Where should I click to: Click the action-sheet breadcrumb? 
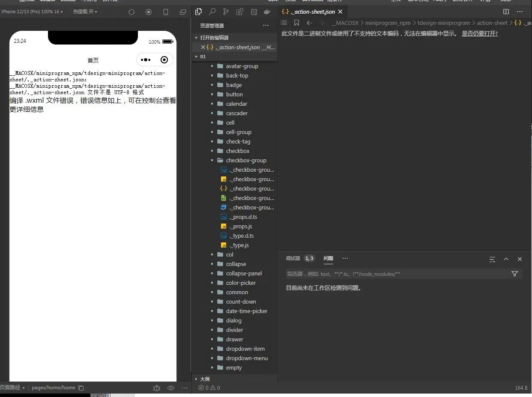click(492, 23)
